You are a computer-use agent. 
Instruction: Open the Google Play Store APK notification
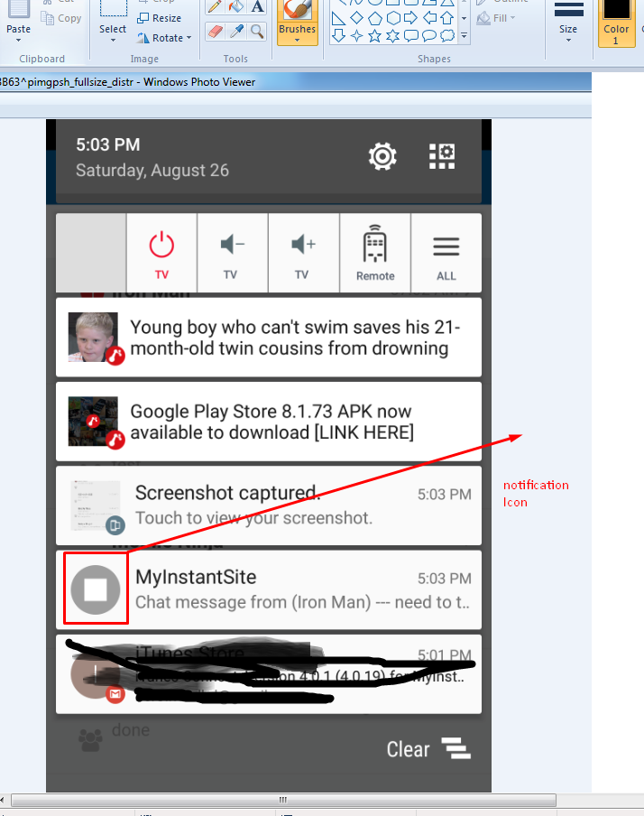(269, 422)
